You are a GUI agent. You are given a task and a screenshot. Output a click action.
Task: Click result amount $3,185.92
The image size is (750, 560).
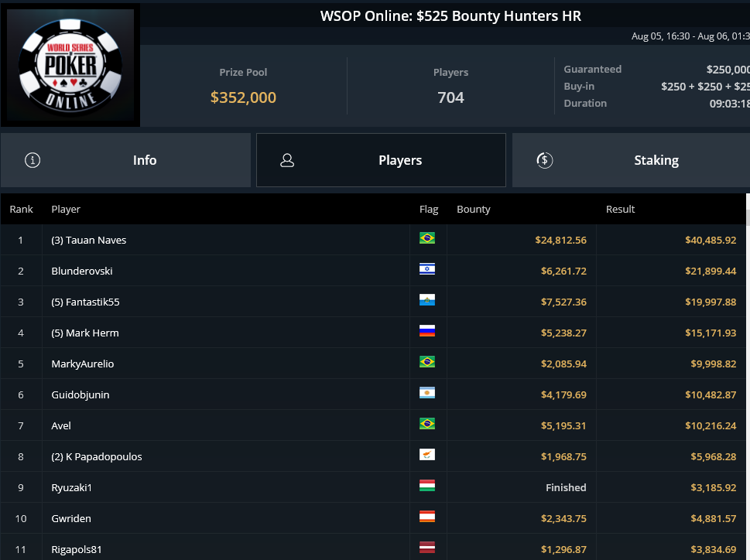click(714, 488)
